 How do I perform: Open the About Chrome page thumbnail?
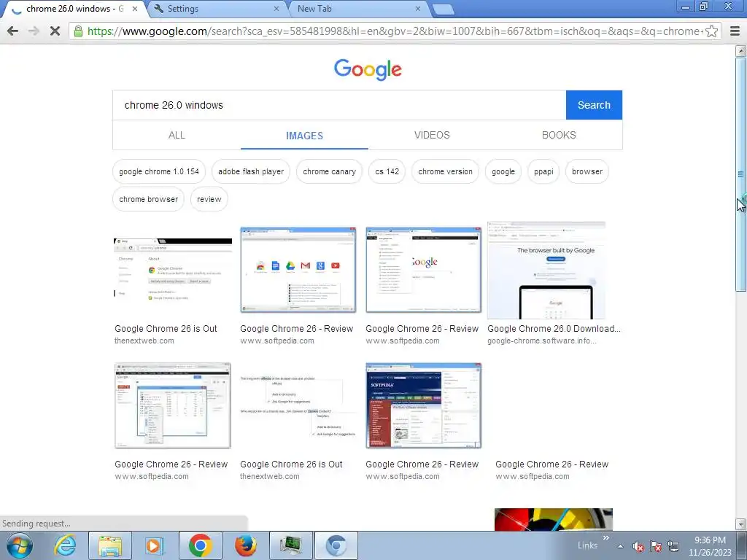[x=173, y=270]
